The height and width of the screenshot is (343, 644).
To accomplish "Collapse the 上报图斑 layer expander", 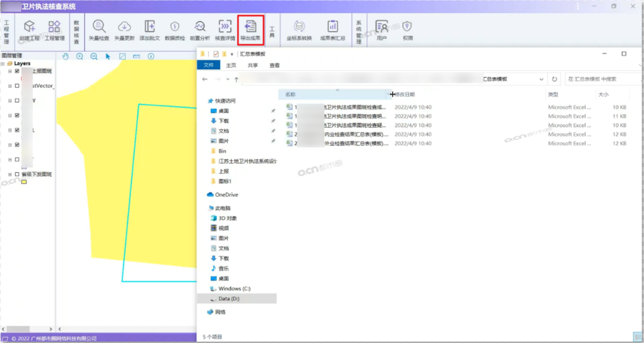I will [10, 71].
